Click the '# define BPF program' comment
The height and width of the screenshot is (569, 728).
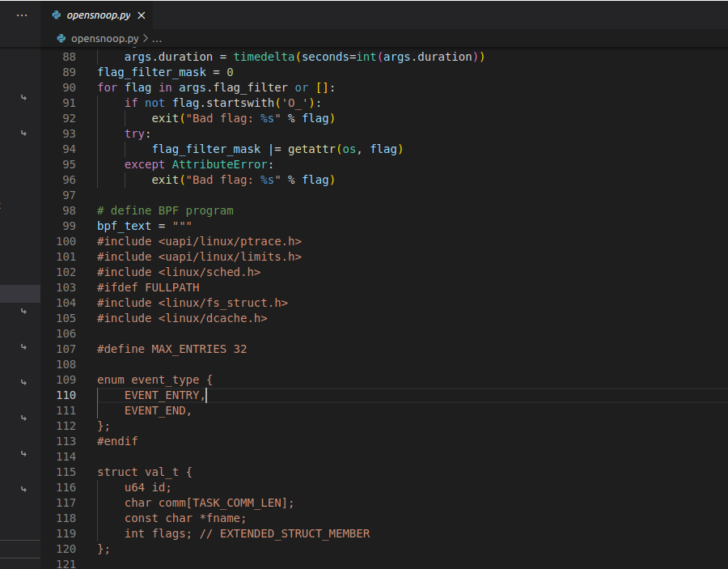click(x=165, y=211)
